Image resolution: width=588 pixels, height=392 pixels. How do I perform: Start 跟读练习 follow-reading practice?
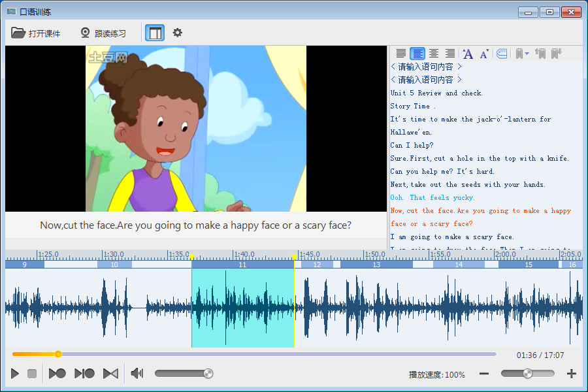pyautogui.click(x=103, y=33)
